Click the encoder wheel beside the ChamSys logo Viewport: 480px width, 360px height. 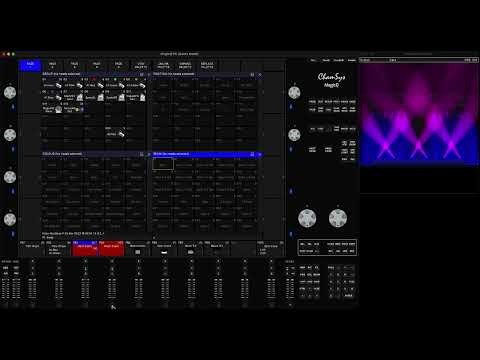pos(294,92)
